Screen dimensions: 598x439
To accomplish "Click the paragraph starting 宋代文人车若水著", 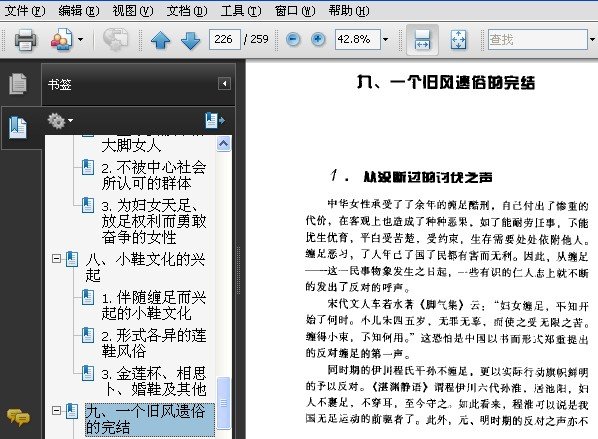I will [x=447, y=330].
